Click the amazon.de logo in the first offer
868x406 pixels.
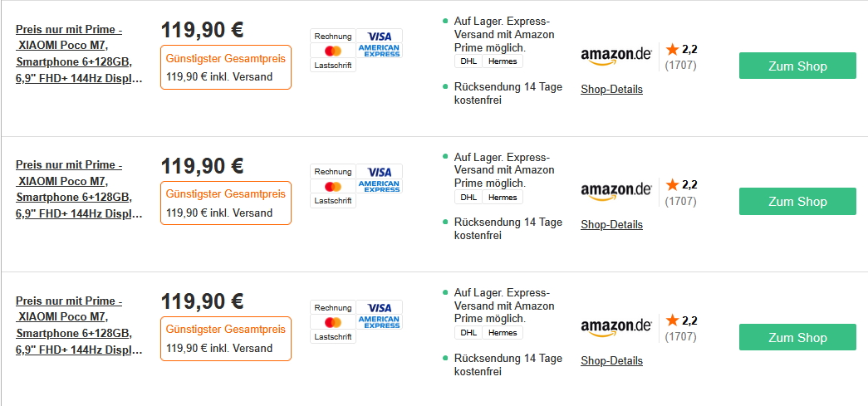coord(616,56)
